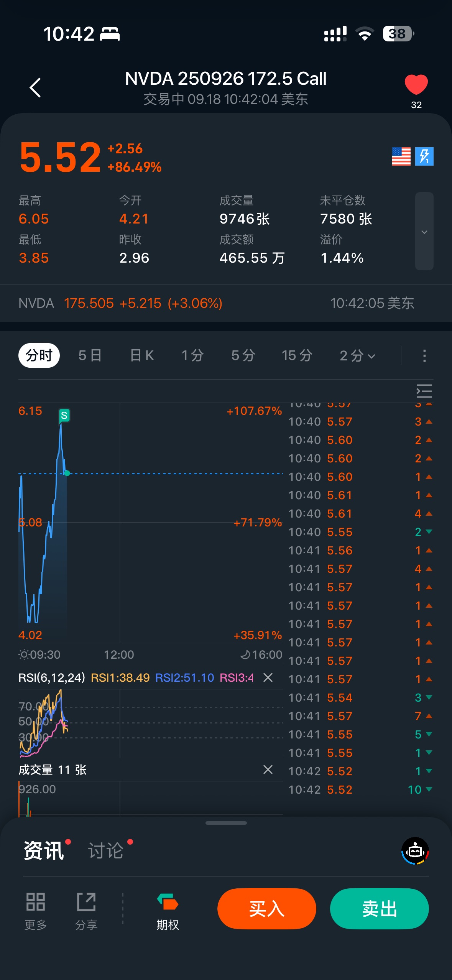Switch to the 日K chart tab
This screenshot has width=452, height=980.
(142, 355)
